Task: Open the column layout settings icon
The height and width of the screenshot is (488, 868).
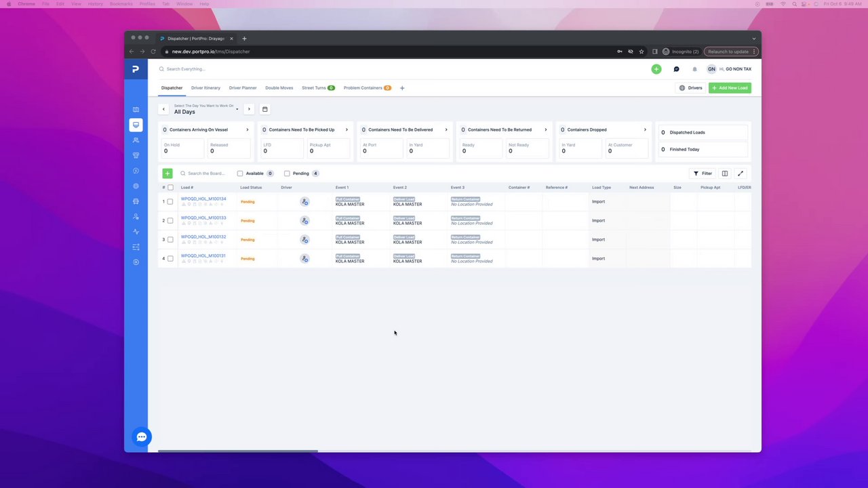Action: click(724, 174)
